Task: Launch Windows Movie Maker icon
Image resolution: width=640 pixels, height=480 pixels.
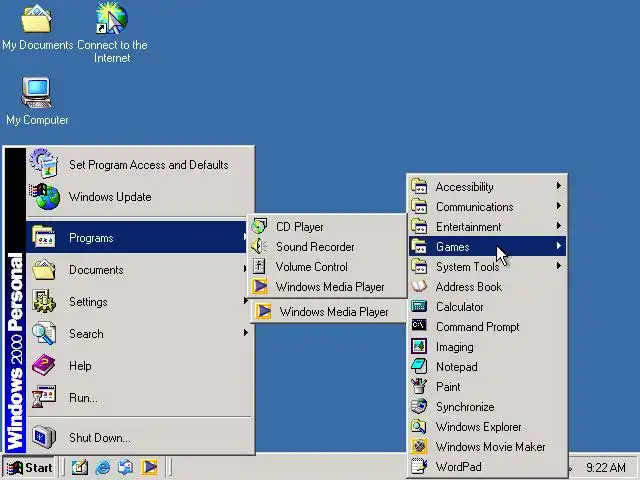Action: (419, 446)
